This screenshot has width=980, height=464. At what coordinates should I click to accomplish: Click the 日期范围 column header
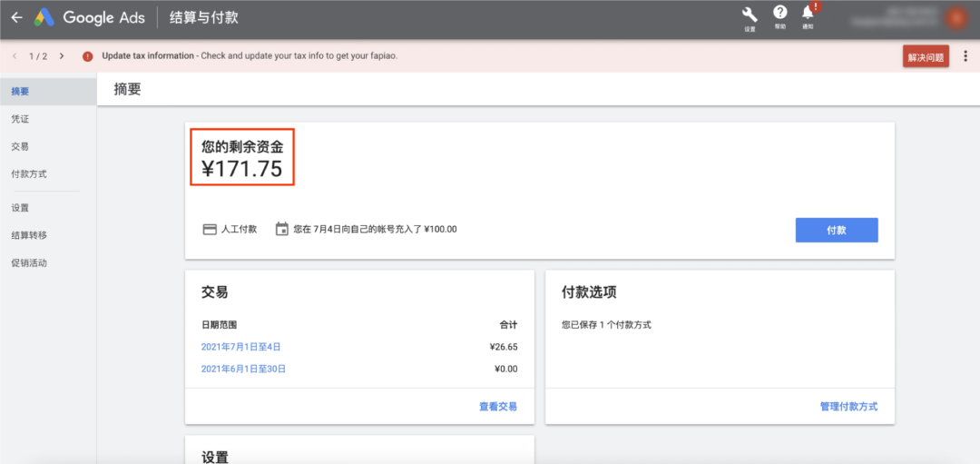(219, 324)
